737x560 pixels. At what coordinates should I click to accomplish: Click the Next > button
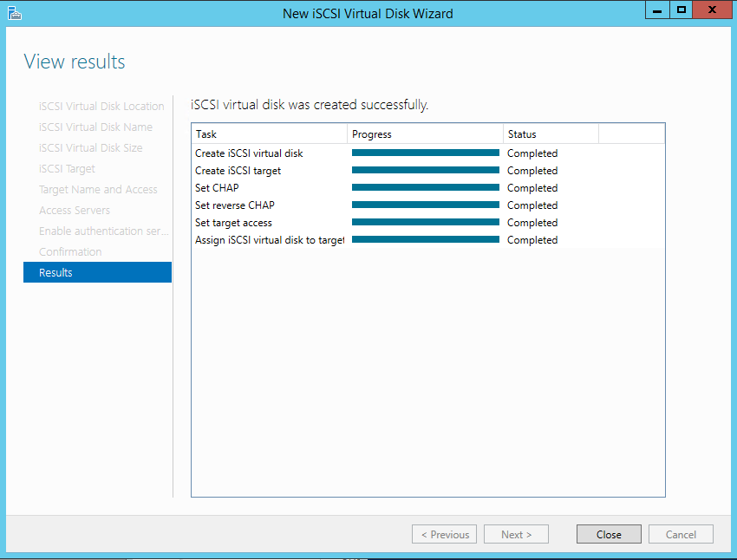[516, 534]
